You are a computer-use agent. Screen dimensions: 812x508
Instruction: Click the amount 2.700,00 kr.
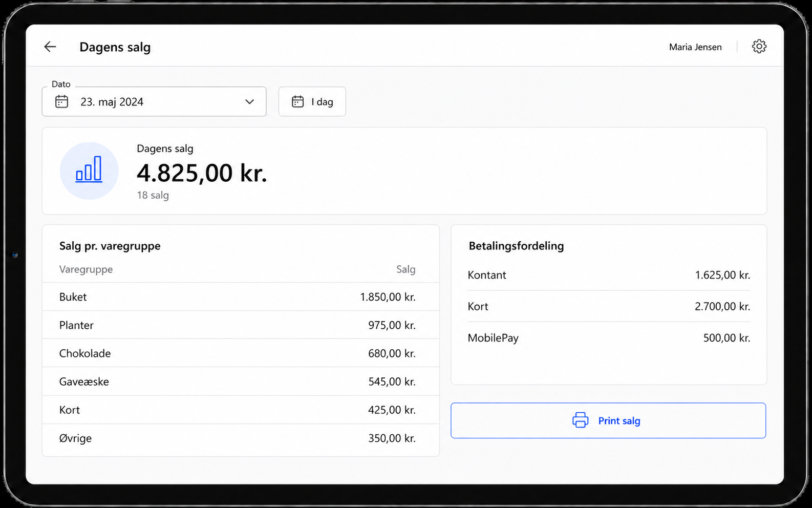click(722, 306)
